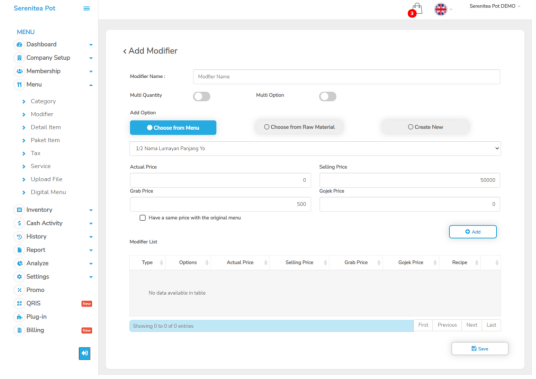Click the Promo percent icon
Viewport: 536px width, 379px height.
19,290
